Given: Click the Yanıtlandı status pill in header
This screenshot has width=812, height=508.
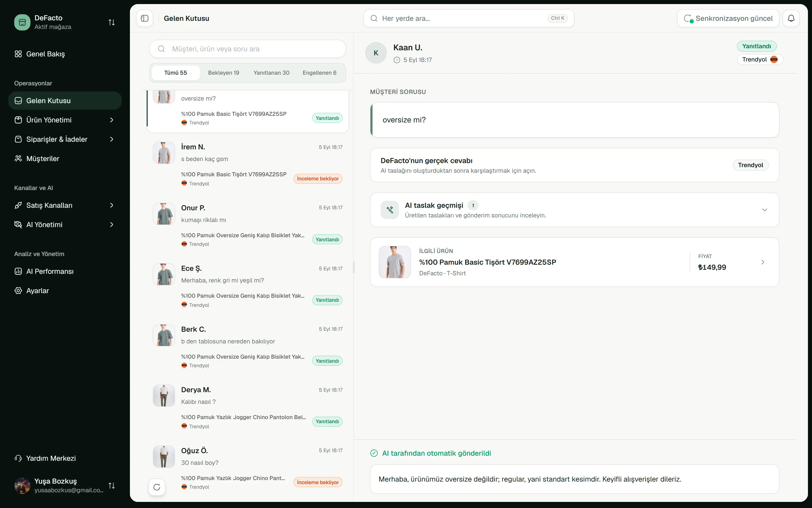Looking at the screenshot, I should (757, 46).
